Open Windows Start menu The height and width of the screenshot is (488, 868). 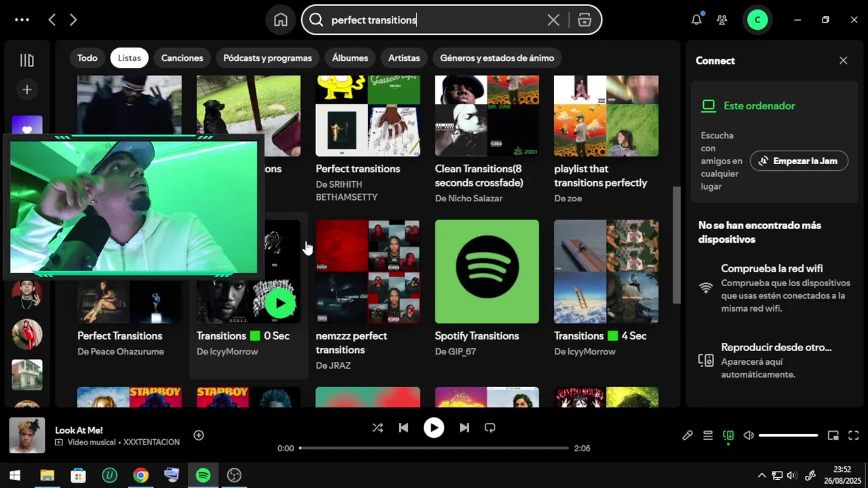[x=15, y=475]
